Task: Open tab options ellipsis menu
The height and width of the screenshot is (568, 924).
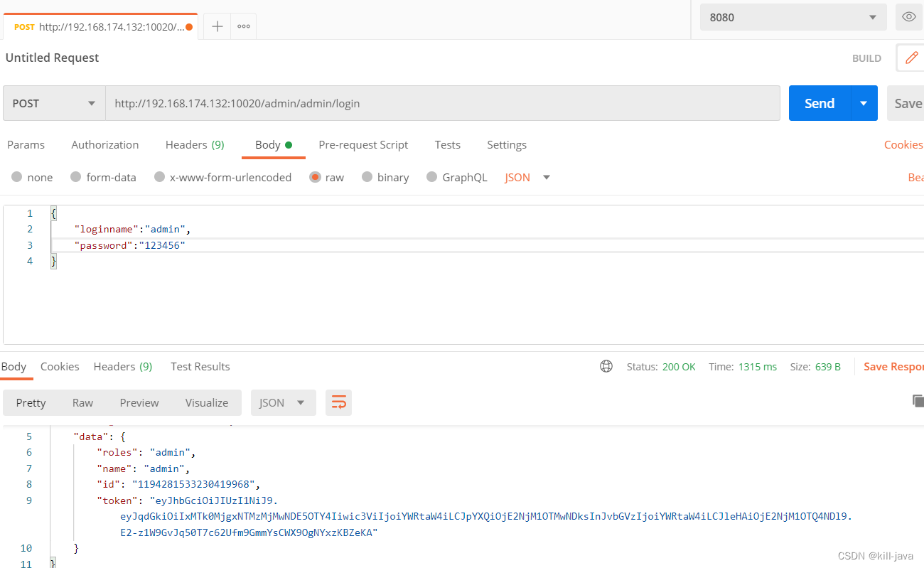Action: [x=244, y=26]
